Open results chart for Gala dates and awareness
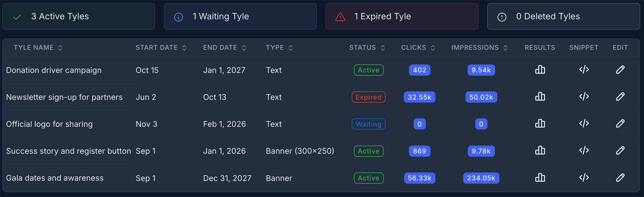The width and height of the screenshot is (644, 197). [540, 178]
